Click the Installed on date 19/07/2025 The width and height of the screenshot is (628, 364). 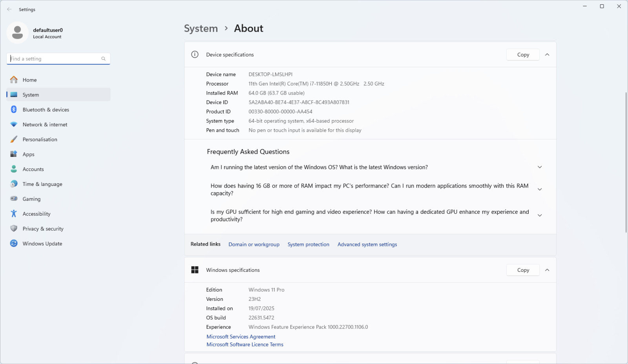pos(261,309)
